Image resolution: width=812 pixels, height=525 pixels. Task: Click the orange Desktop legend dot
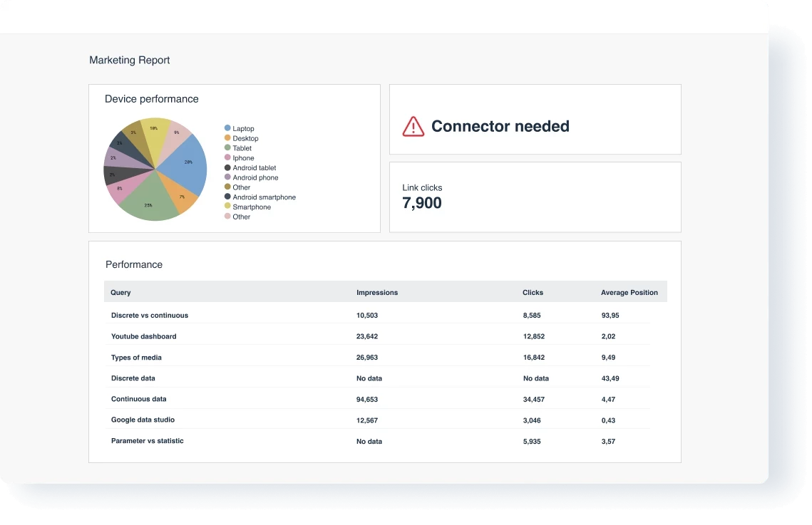[227, 138]
